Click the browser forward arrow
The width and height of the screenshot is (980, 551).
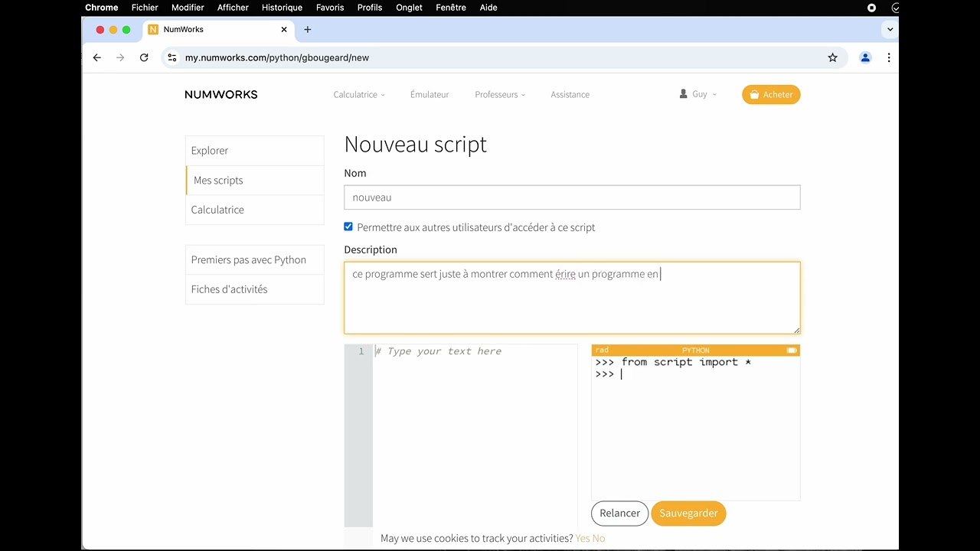coord(120,57)
